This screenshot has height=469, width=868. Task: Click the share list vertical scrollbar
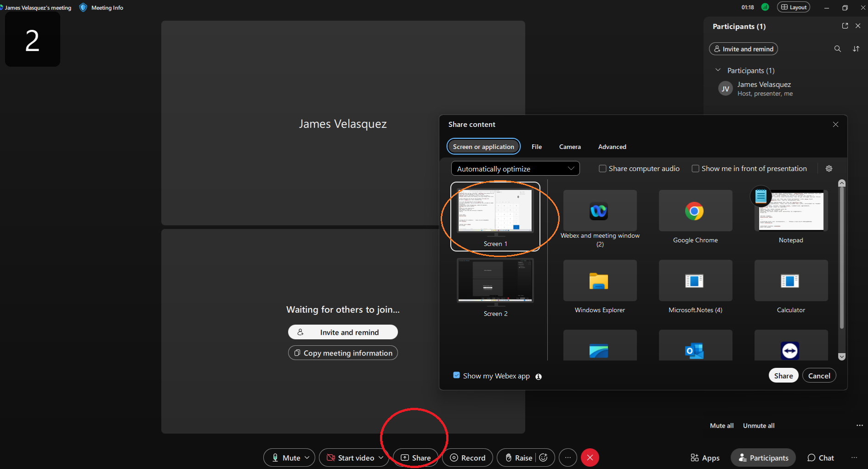[x=841, y=257]
